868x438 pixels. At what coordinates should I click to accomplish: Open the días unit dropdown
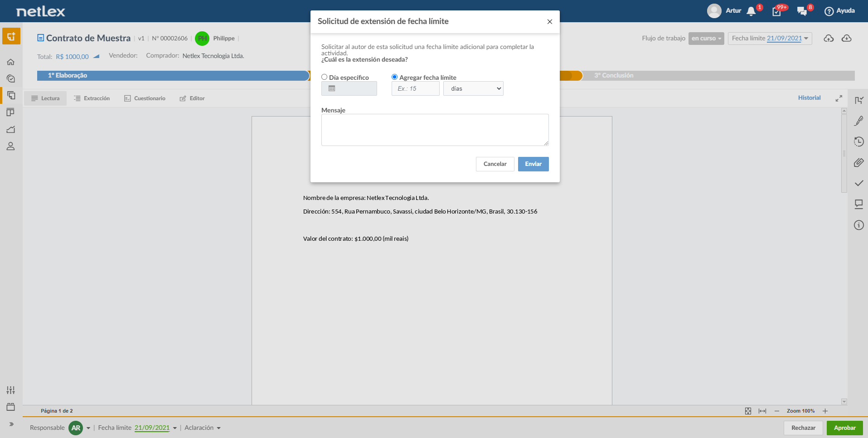[473, 88]
